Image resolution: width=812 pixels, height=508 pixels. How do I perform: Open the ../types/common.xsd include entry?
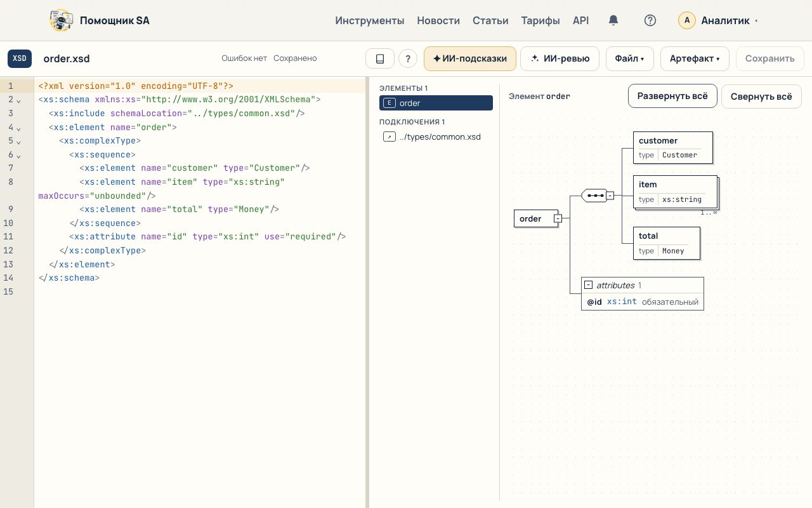tap(436, 137)
